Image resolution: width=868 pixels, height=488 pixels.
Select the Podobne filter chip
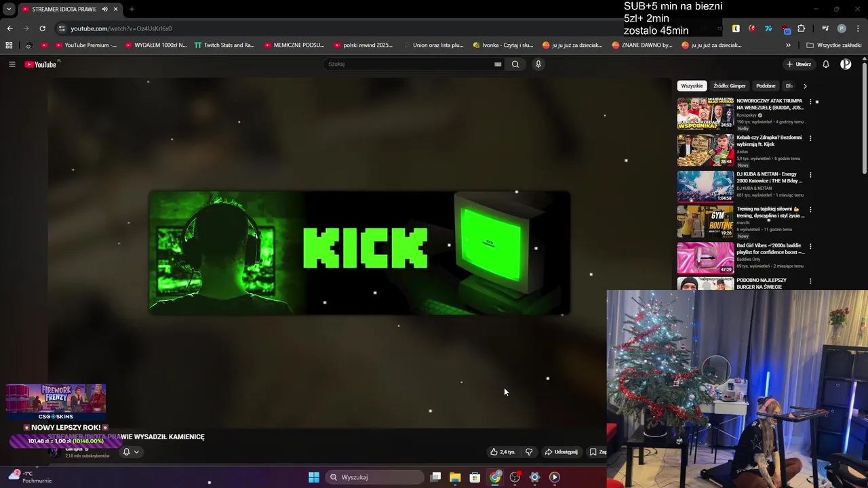click(x=766, y=86)
